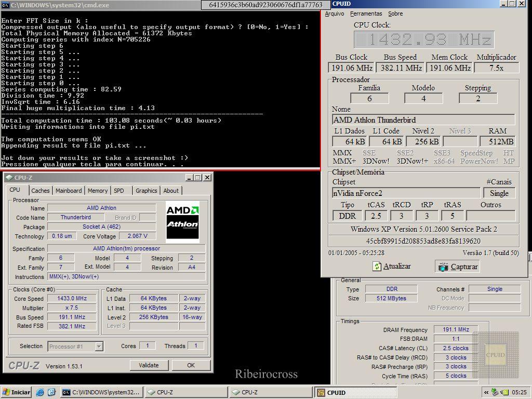The image size is (532, 399).
Task: Click the Validate button in CPU-Z
Action: [149, 365]
